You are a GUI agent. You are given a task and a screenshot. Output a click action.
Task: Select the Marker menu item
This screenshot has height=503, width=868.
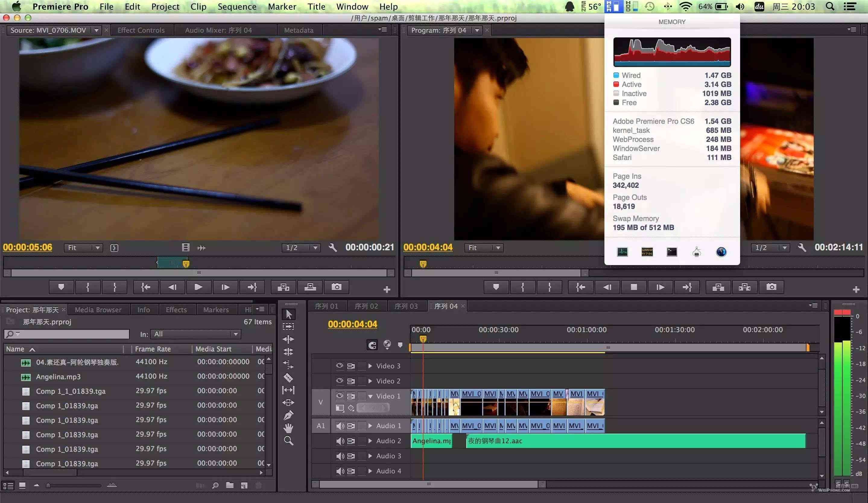tap(281, 7)
